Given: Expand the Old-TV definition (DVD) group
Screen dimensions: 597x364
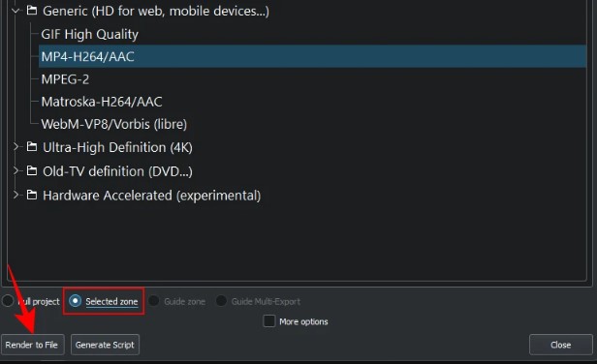Looking at the screenshot, I should pyautogui.click(x=16, y=170).
